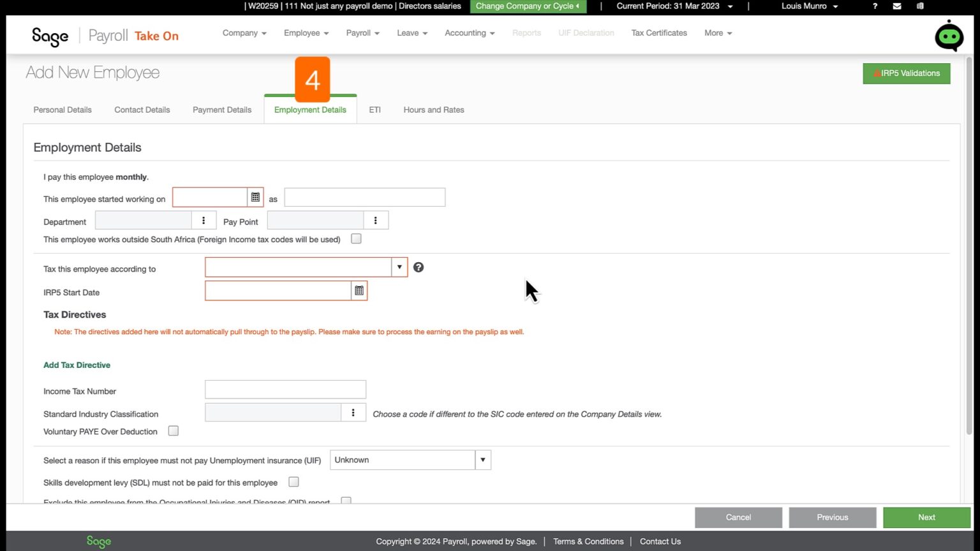This screenshot has height=551, width=980.
Task: Switch to the Hours and Rates tab
Action: click(433, 109)
